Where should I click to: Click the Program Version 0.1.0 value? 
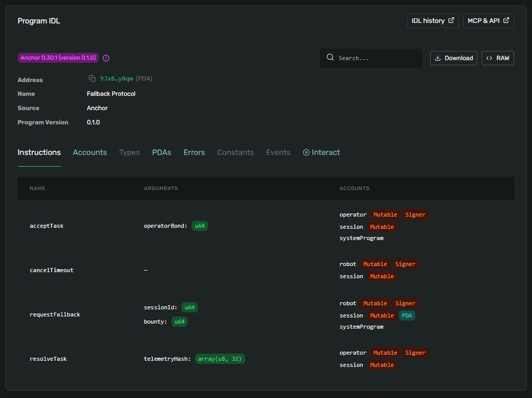point(93,122)
